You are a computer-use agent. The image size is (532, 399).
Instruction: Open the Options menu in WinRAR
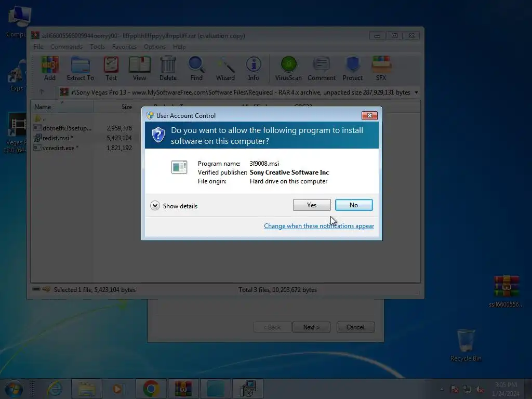155,47
